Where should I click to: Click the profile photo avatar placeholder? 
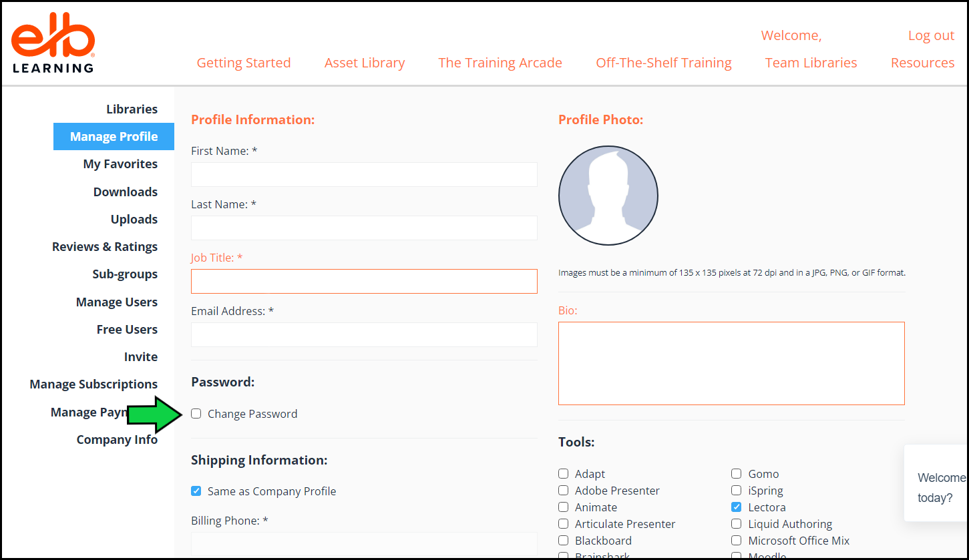(x=608, y=196)
